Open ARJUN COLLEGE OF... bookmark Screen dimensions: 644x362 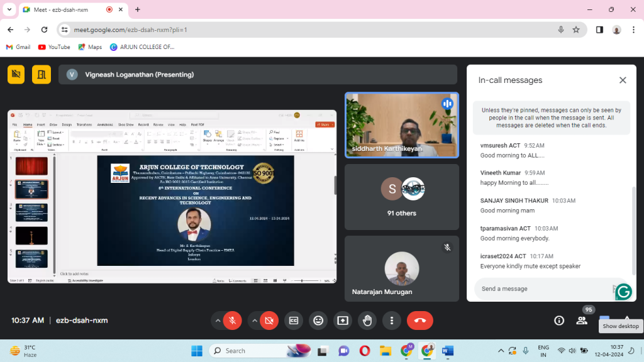(x=142, y=47)
